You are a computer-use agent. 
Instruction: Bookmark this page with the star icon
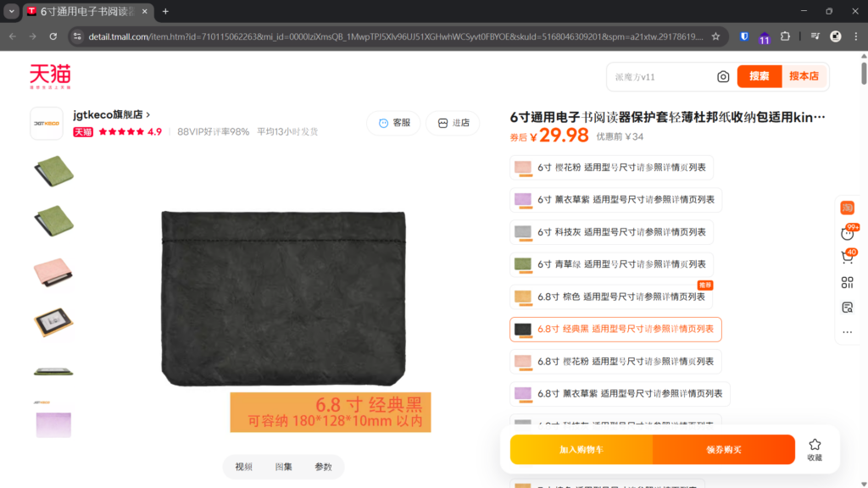coord(715,36)
